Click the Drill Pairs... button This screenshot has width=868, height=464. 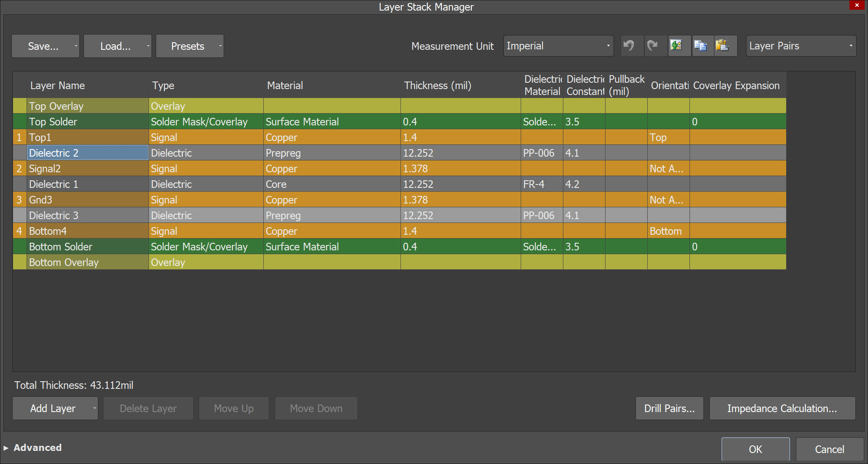click(669, 408)
